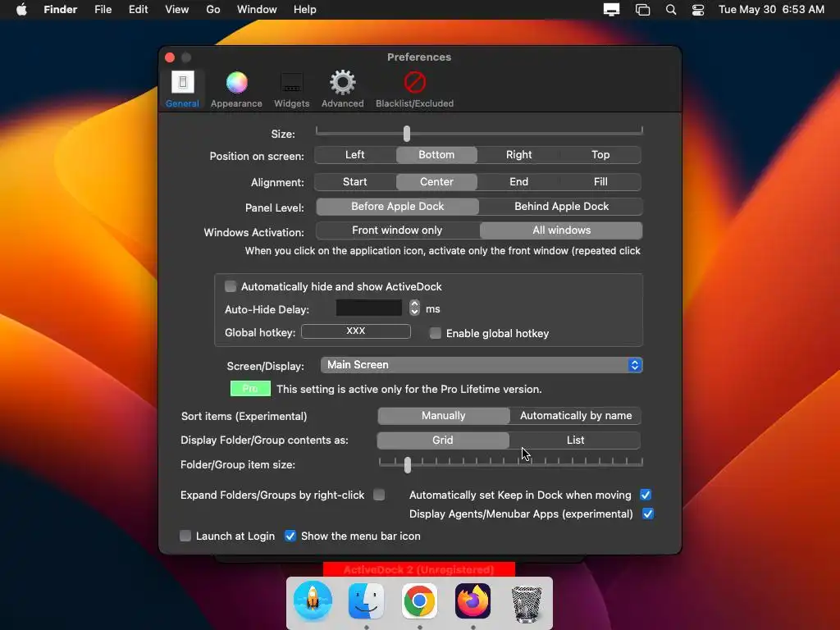Display folder contents as Grid
The width and height of the screenshot is (840, 630).
[443, 441]
